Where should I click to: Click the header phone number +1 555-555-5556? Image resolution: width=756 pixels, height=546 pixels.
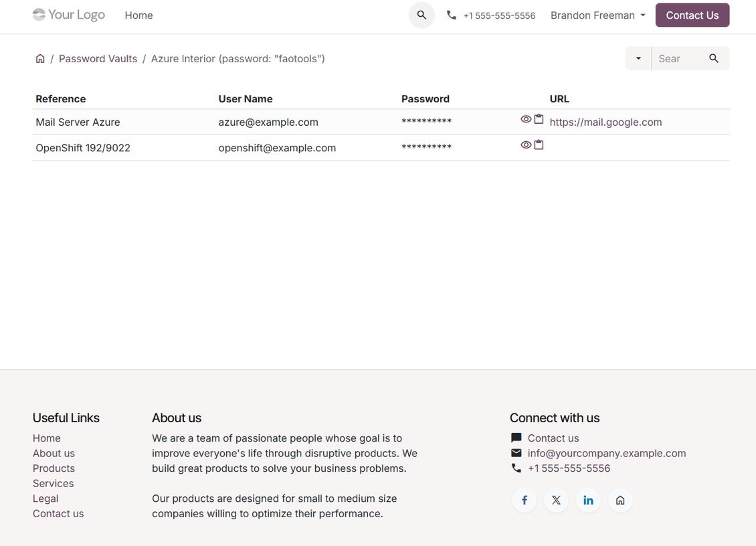[x=500, y=15]
